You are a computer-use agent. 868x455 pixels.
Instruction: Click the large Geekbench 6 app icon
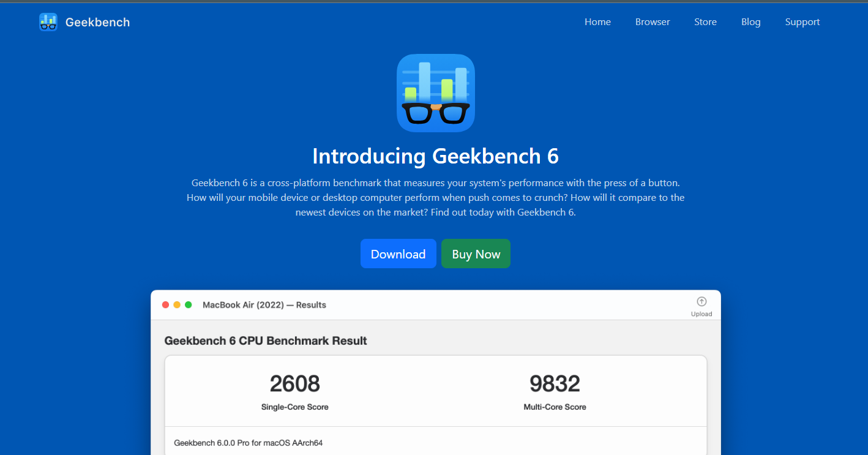pos(436,93)
